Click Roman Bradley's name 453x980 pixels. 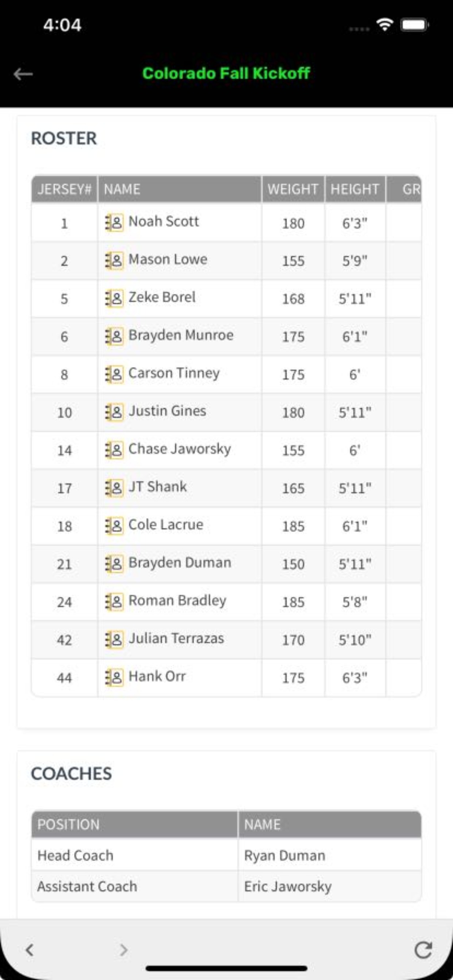[x=177, y=601]
